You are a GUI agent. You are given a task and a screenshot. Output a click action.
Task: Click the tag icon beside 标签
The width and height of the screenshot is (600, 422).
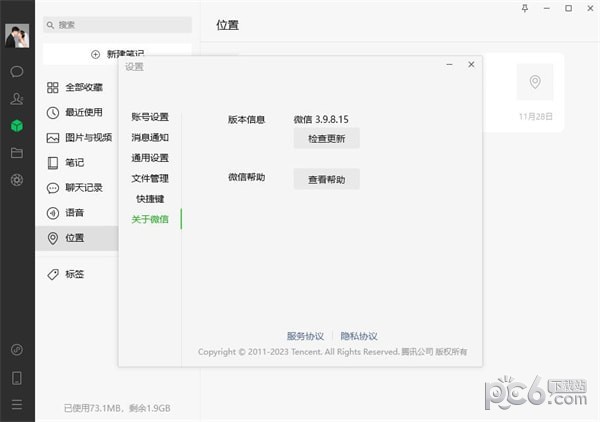[x=53, y=274]
